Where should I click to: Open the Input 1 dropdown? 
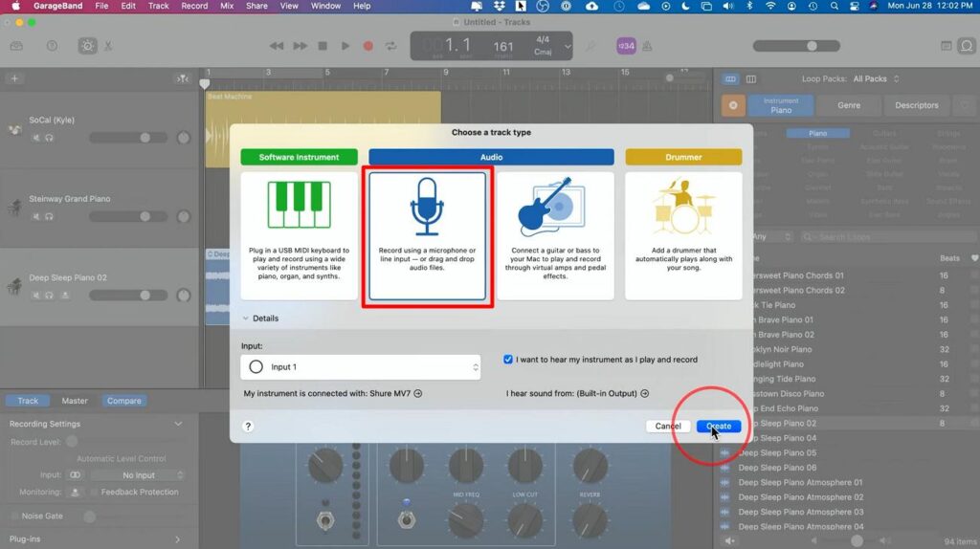coord(361,367)
